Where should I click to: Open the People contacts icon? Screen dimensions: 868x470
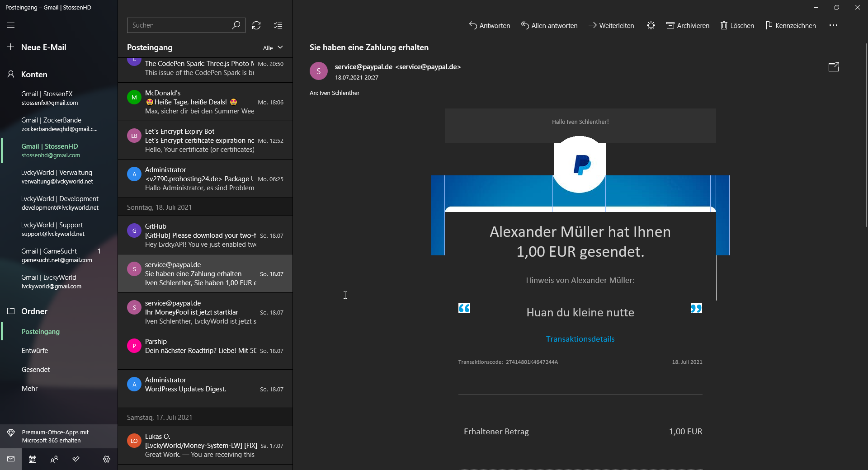(x=54, y=459)
